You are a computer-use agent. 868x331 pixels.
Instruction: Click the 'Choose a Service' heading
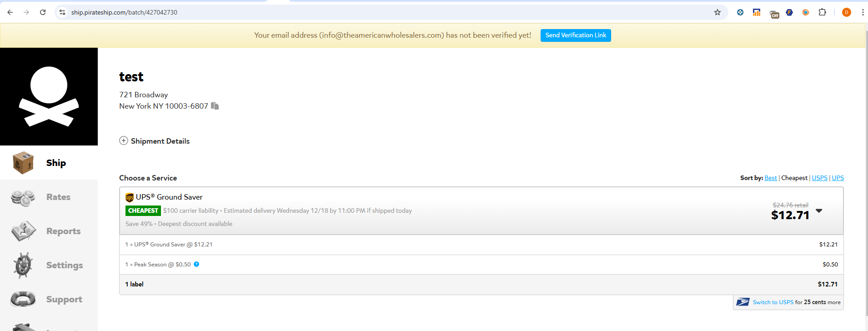coord(148,178)
